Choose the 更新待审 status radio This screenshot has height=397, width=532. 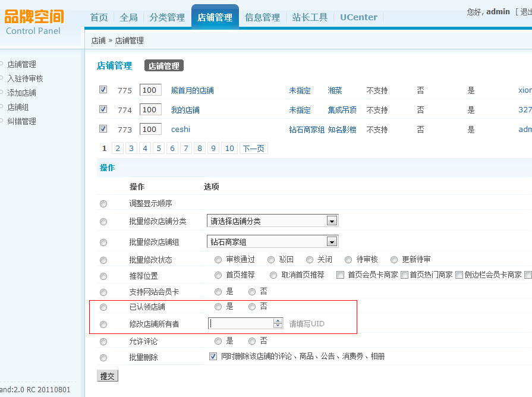point(394,260)
